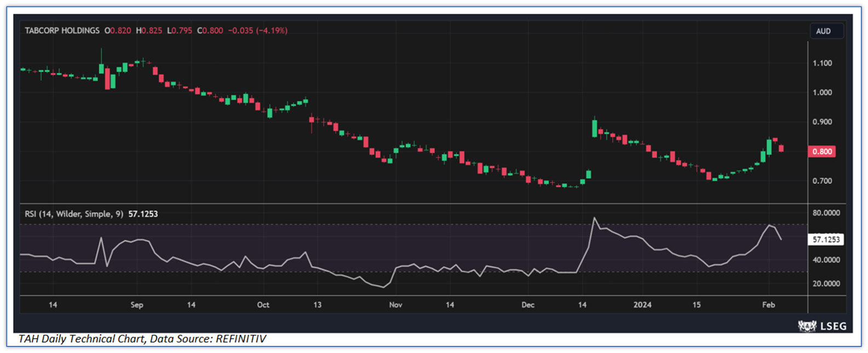
Task: Click the 13 date label on time axis
Action: pyautogui.click(x=318, y=305)
